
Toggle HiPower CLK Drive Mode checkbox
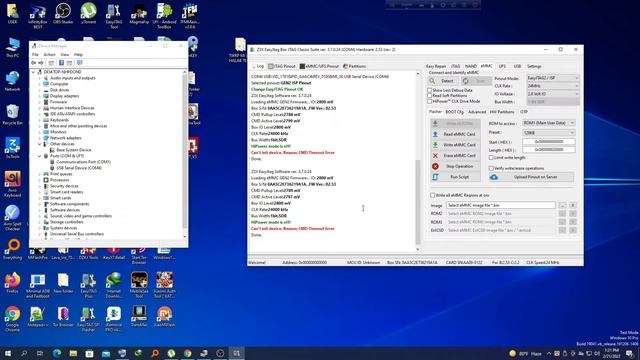click(x=429, y=101)
